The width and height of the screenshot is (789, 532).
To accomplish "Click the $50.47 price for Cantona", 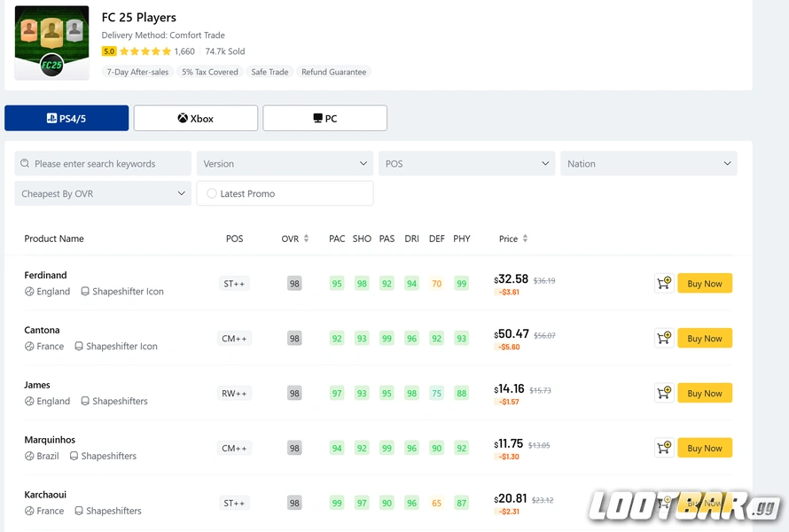I will pos(512,334).
